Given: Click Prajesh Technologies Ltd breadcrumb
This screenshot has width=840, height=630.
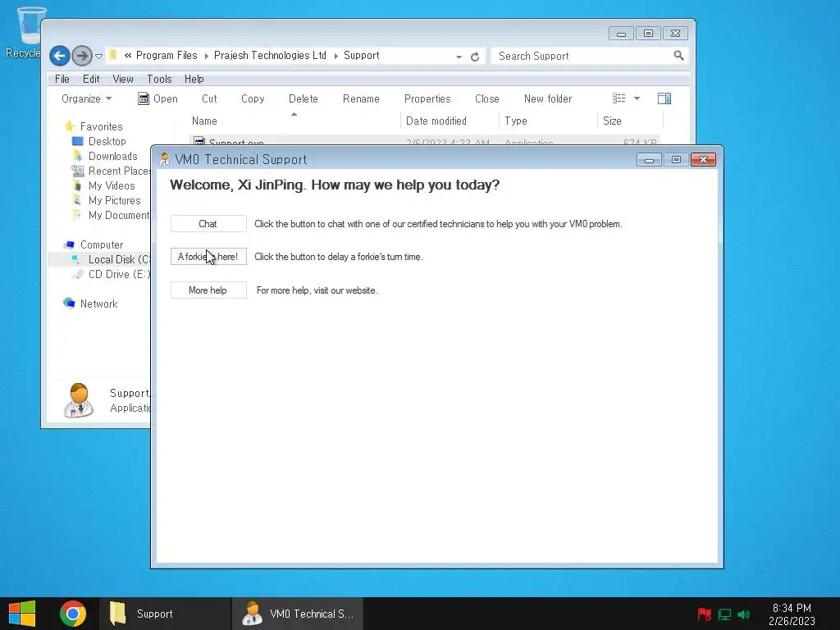Looking at the screenshot, I should pos(270,55).
